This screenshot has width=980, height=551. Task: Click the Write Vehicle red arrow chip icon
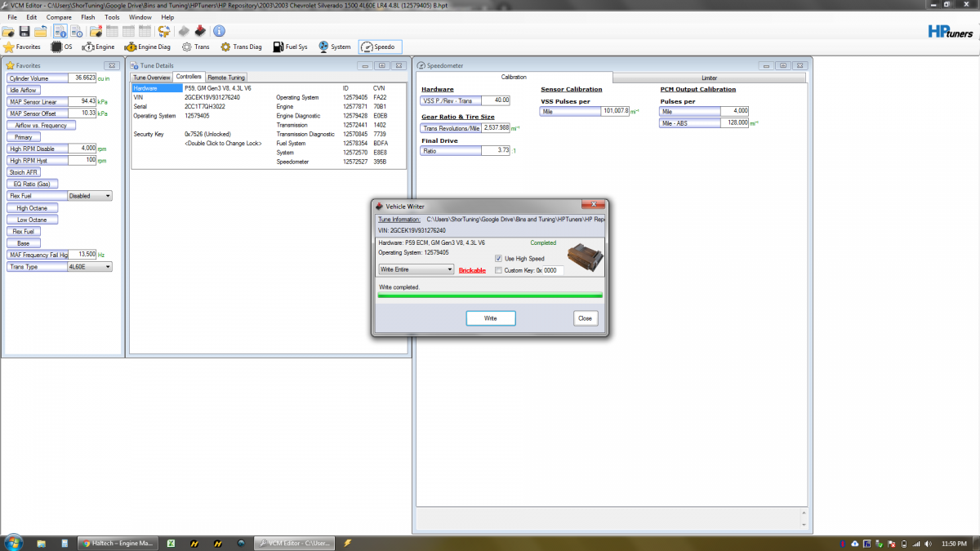(200, 31)
